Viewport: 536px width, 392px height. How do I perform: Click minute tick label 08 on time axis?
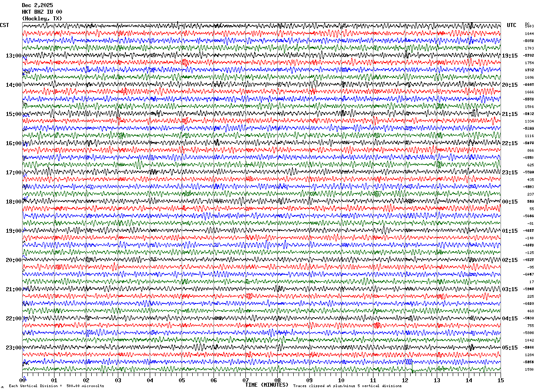click(x=277, y=380)
